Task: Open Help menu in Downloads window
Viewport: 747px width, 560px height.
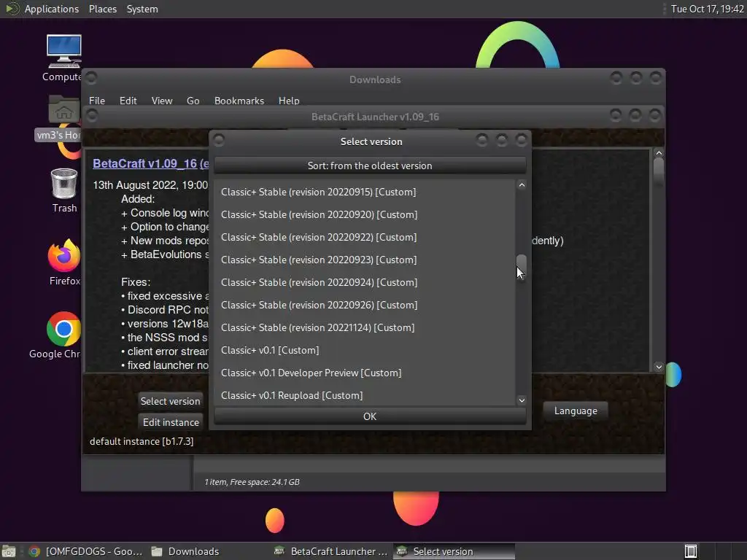Action: pyautogui.click(x=289, y=101)
